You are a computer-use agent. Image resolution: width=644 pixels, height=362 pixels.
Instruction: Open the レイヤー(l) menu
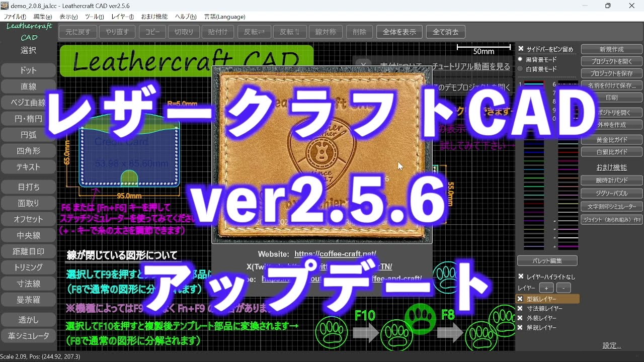click(123, 17)
